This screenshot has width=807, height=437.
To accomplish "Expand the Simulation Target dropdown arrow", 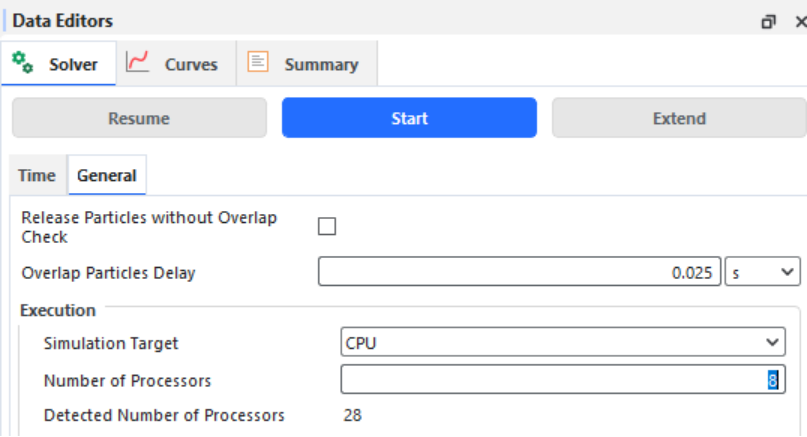I will pos(771,342).
